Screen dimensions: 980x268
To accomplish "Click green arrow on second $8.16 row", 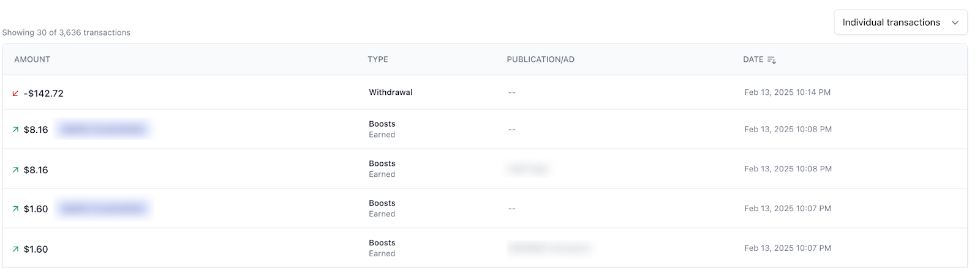I will tap(15, 170).
